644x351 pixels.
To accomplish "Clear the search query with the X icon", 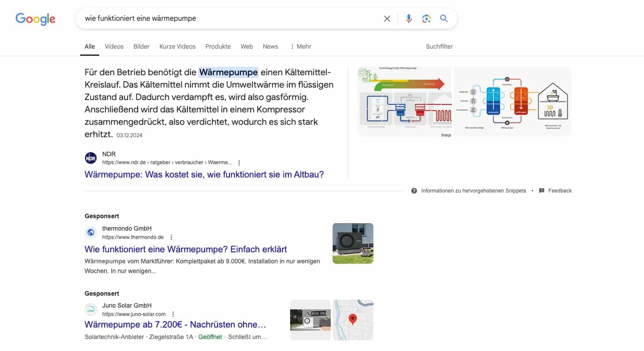I will click(387, 19).
